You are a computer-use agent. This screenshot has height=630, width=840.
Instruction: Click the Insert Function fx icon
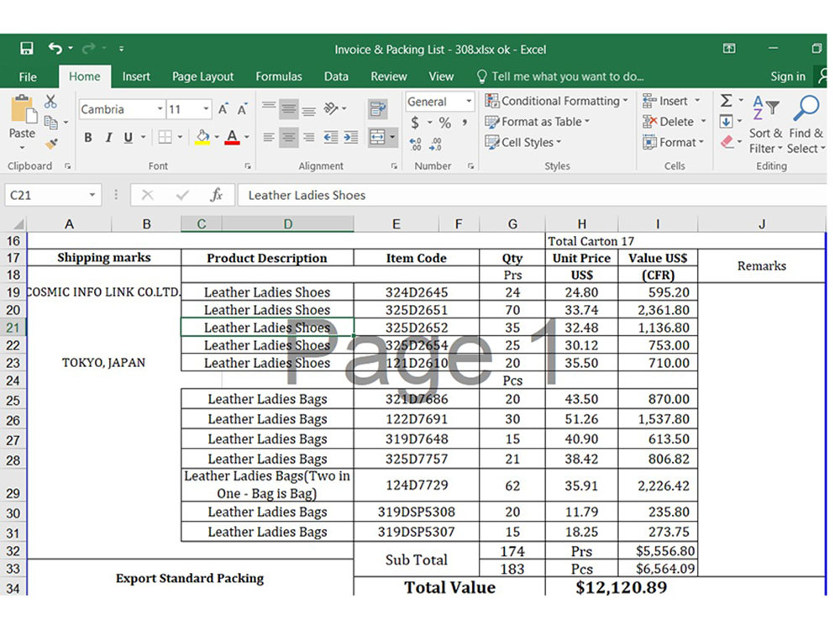[216, 195]
